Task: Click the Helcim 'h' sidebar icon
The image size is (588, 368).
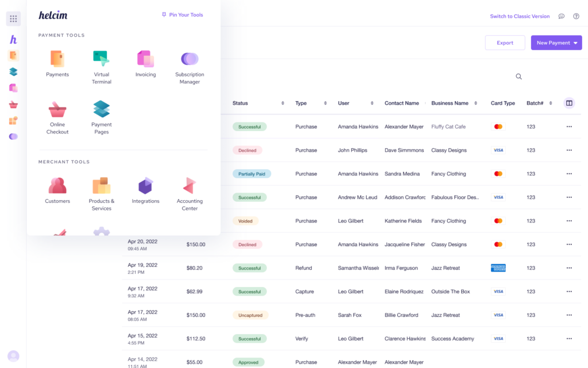Action: click(13, 40)
